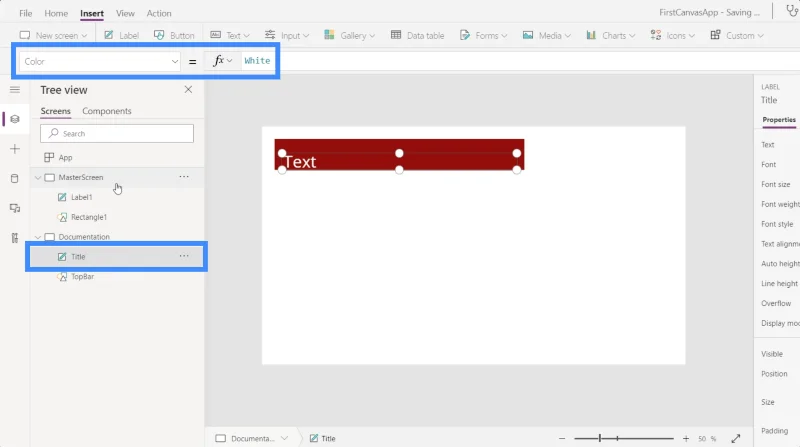Switch to the Components tab
Viewport: 800px width, 447px height.
[107, 111]
